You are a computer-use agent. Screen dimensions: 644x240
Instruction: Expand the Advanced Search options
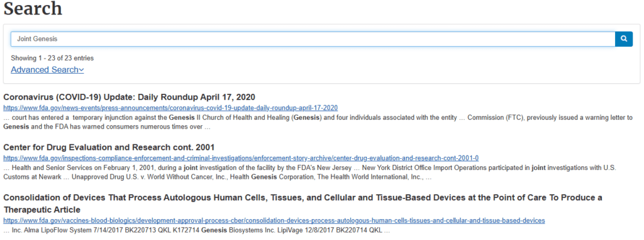(47, 69)
